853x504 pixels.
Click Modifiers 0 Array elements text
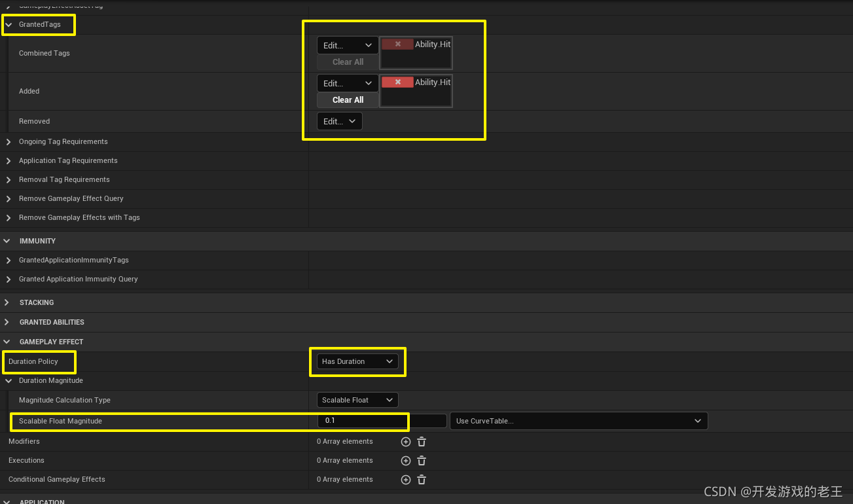click(345, 442)
